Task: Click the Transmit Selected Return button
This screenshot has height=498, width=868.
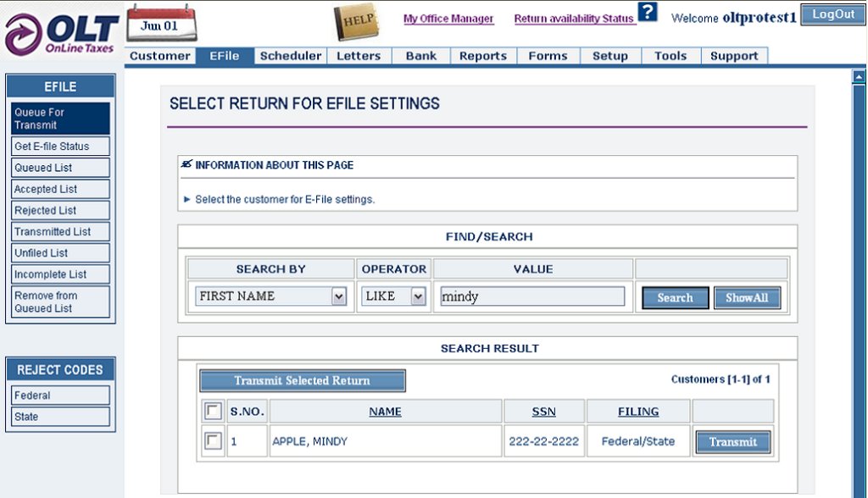Action: 303,380
